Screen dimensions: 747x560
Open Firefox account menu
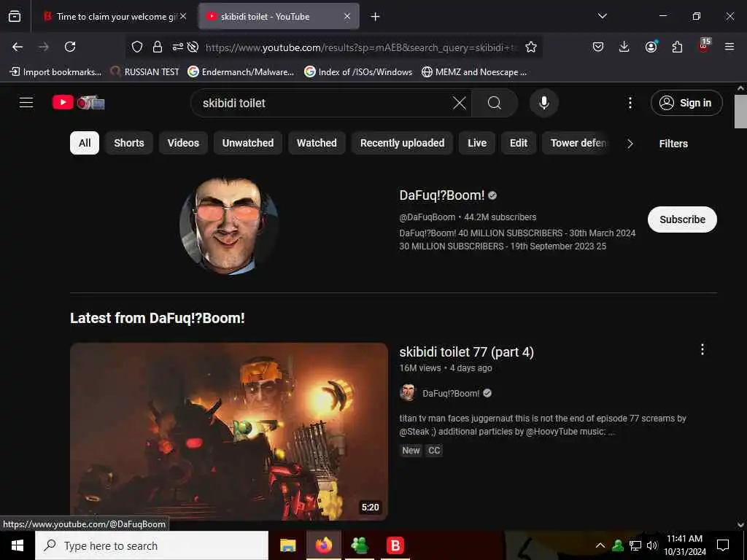tap(651, 47)
